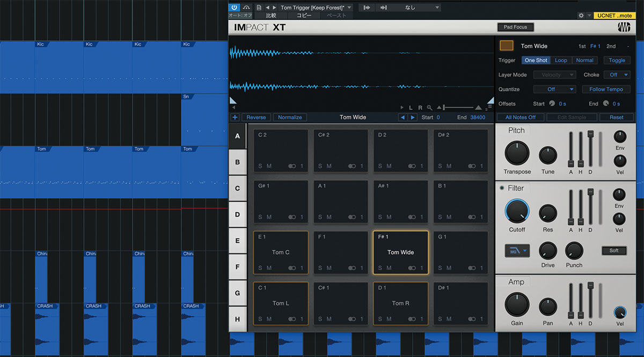This screenshot has width=644, height=357.
Task: Click next sample blue arrow
Action: point(412,117)
